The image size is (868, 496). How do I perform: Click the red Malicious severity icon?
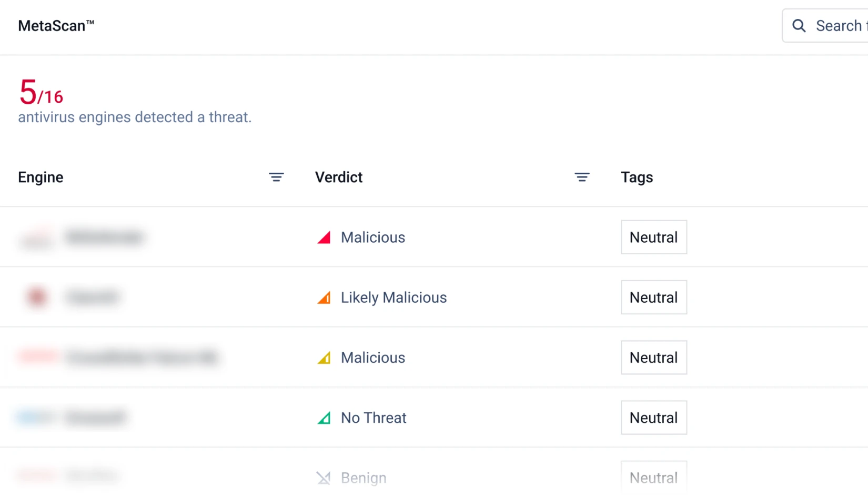(x=324, y=237)
